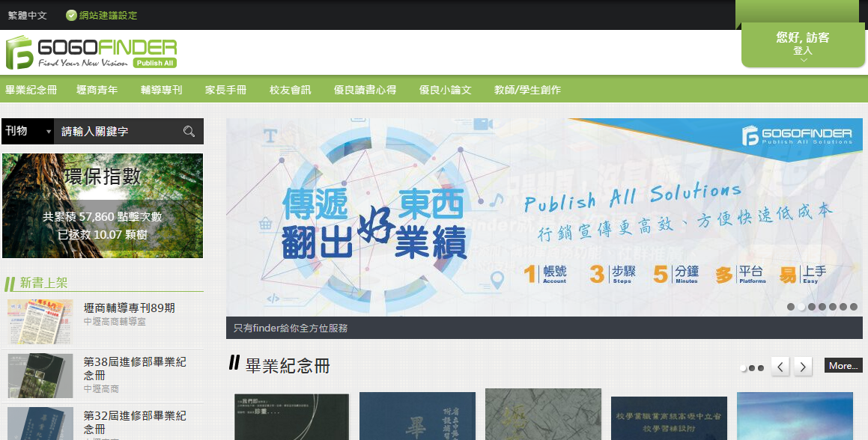Open the 家長手冊 navigation item

(x=225, y=90)
